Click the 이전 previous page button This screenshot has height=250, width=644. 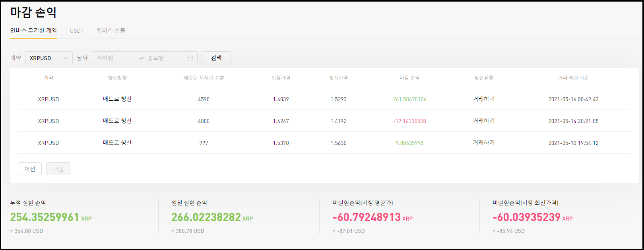click(x=30, y=169)
